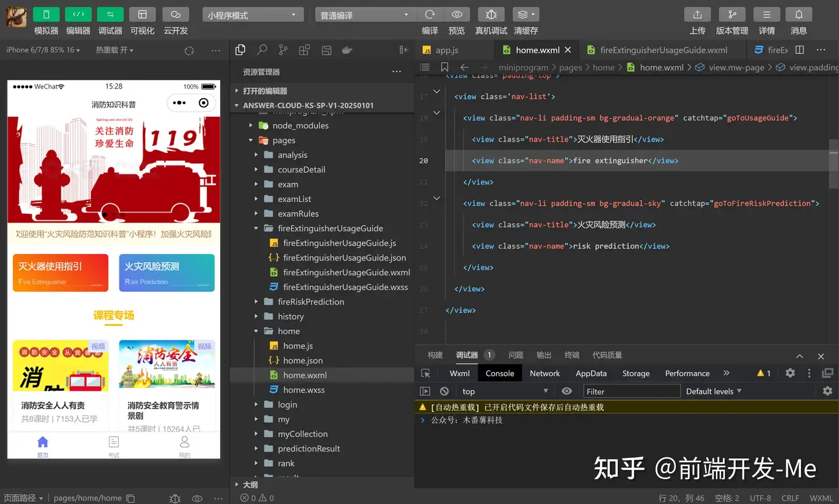Toggle the simulator (模拟器) panel

(x=46, y=15)
